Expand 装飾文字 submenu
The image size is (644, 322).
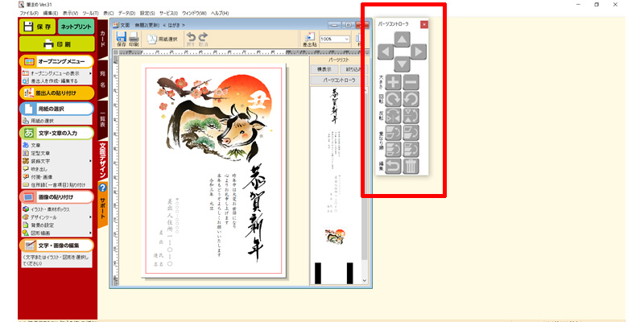tap(90, 160)
